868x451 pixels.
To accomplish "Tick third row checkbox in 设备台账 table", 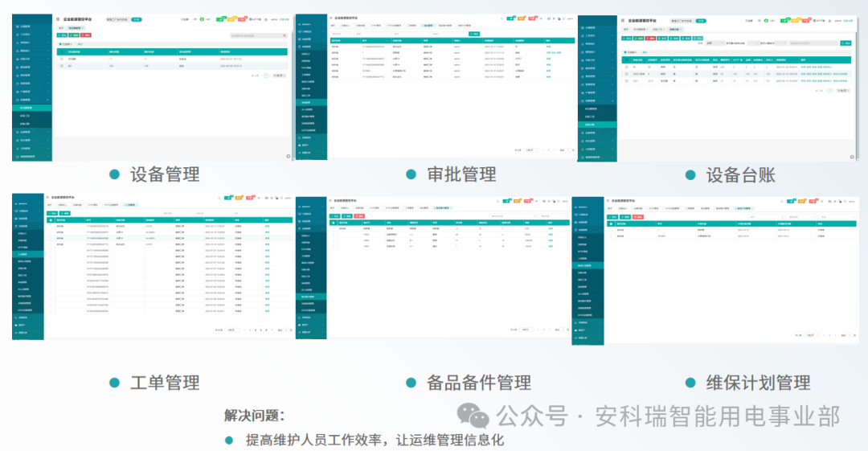I will (x=627, y=81).
